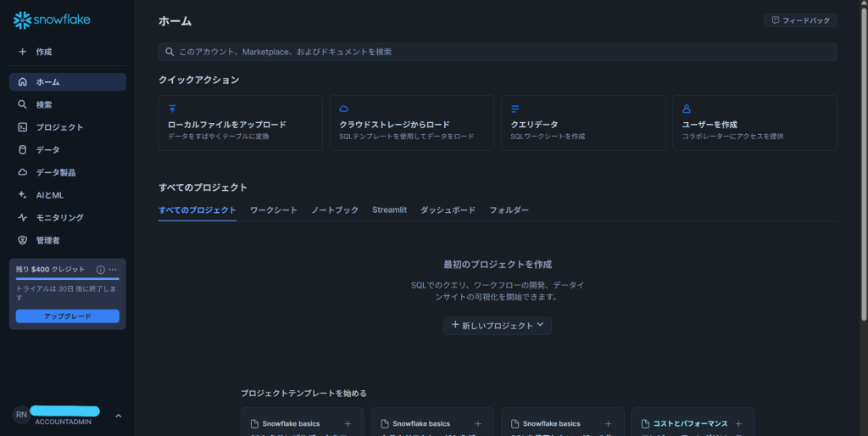Viewport: 868px width, 436px height.
Task: Open the ローカルファイルをアップロード quick action
Action: [x=240, y=123]
